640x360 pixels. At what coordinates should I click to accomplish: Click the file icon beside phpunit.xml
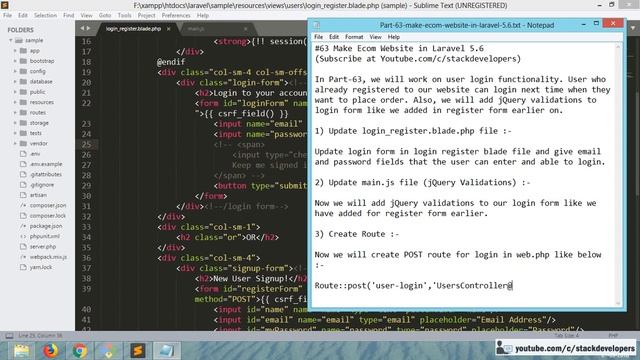coord(23,236)
